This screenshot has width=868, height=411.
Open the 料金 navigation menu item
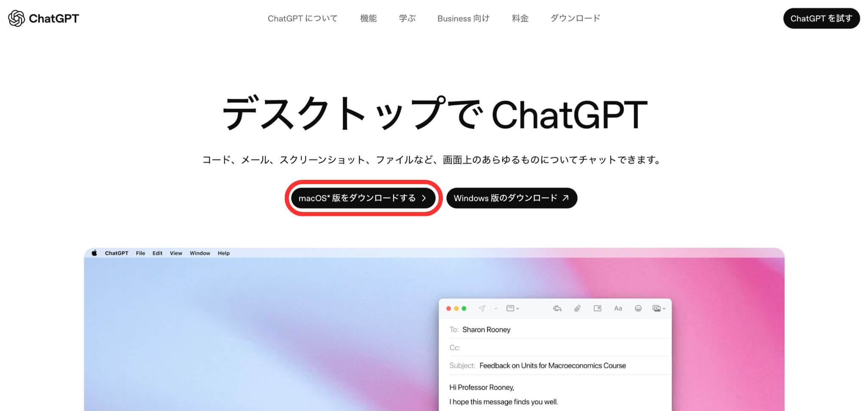pos(520,18)
